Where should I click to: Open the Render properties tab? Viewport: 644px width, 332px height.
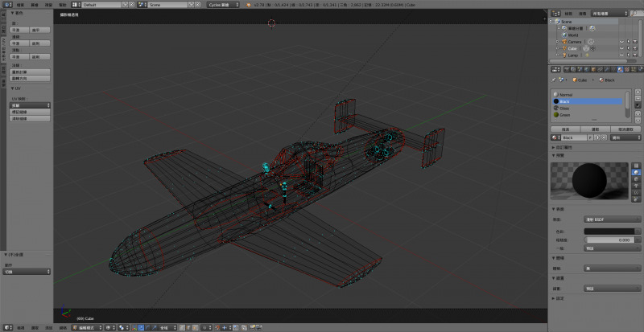pos(568,70)
